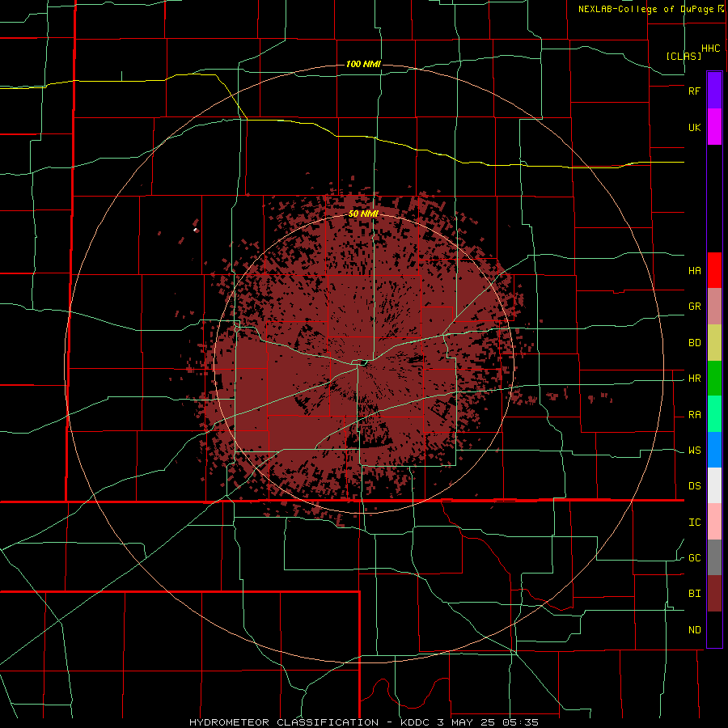Click the RA legend label

tap(694, 414)
